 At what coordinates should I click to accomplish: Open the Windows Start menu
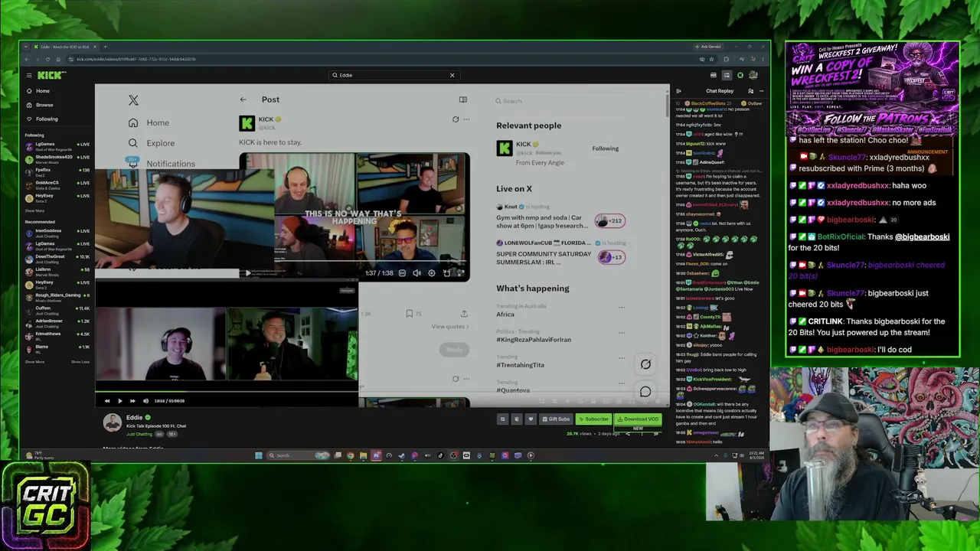259,455
